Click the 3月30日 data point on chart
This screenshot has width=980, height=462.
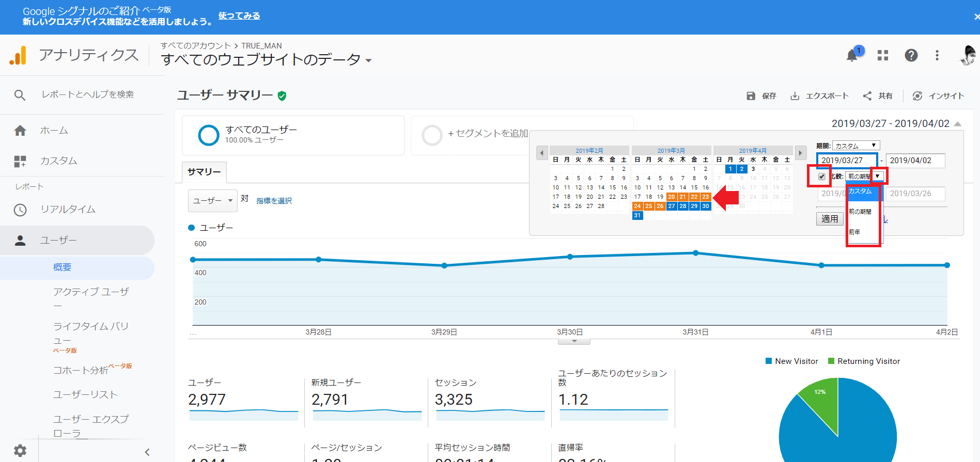570,257
